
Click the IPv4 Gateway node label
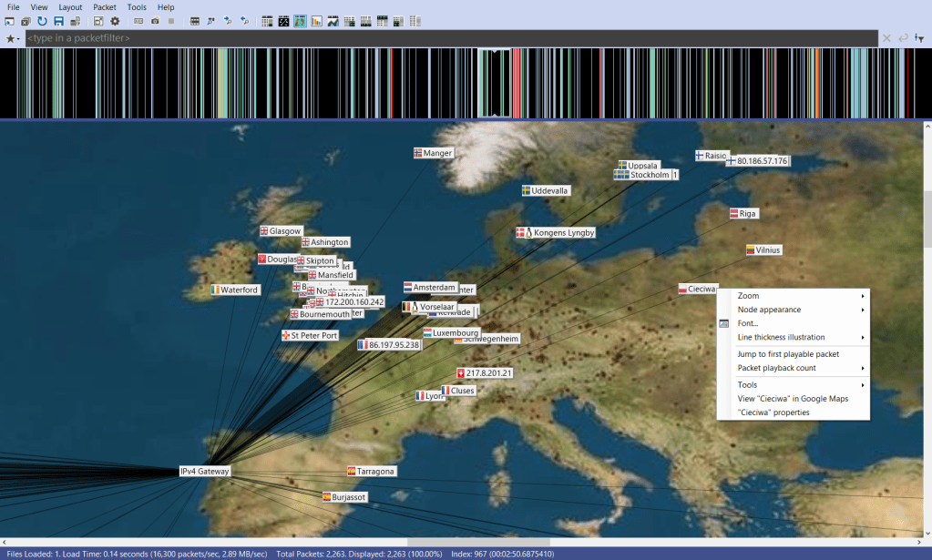[205, 472]
